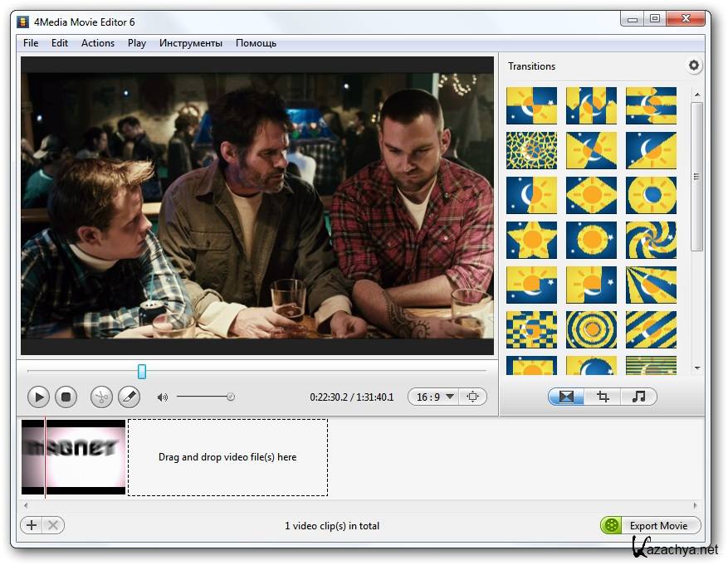728x565 pixels.
Task: Open the pencil edit effects tool
Action: click(129, 397)
